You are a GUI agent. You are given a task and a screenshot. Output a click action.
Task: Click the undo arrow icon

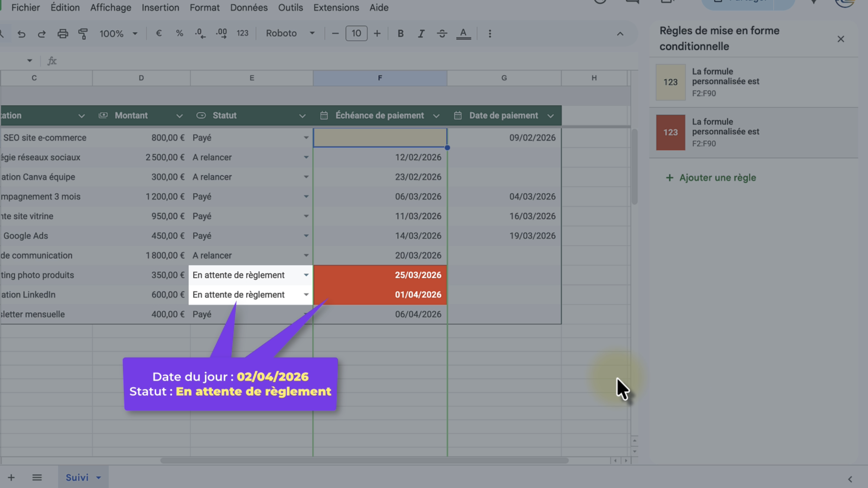point(22,34)
